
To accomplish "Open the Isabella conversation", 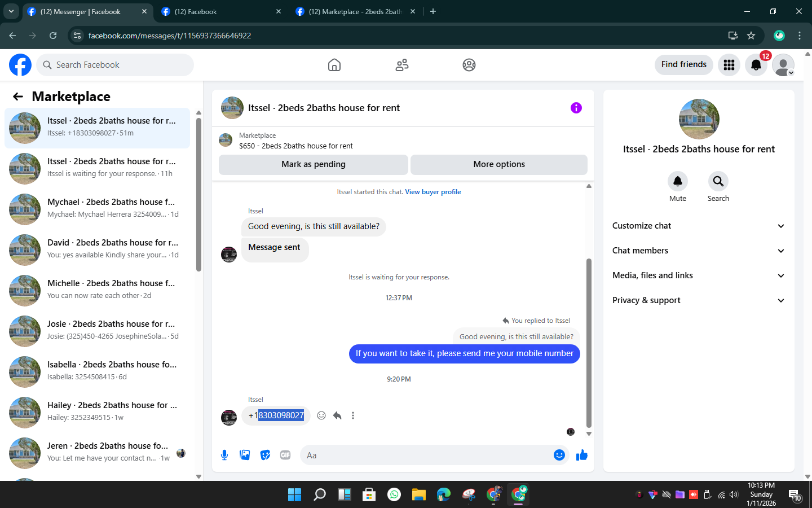I will tap(97, 372).
